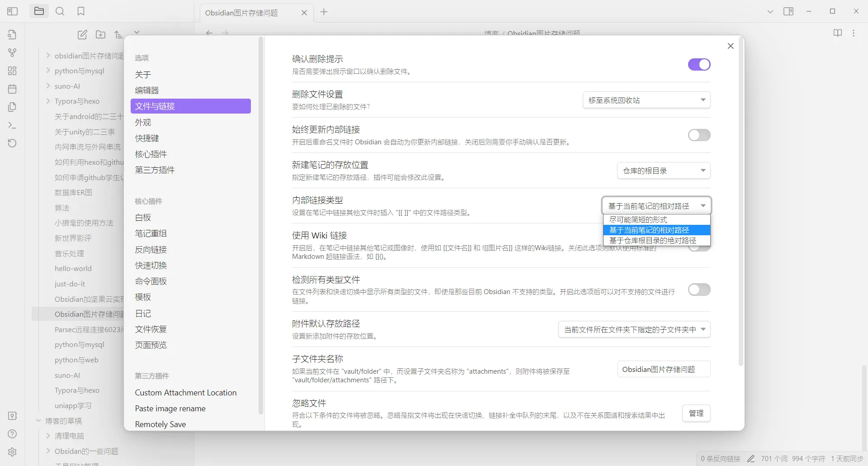Expand the python与mysql folder
This screenshot has width=868, height=466.
[48, 71]
